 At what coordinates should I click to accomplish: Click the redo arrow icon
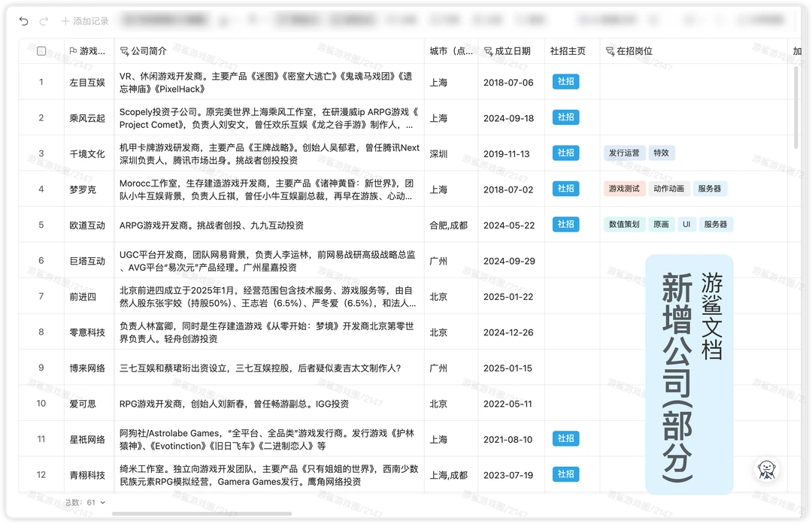[44, 21]
